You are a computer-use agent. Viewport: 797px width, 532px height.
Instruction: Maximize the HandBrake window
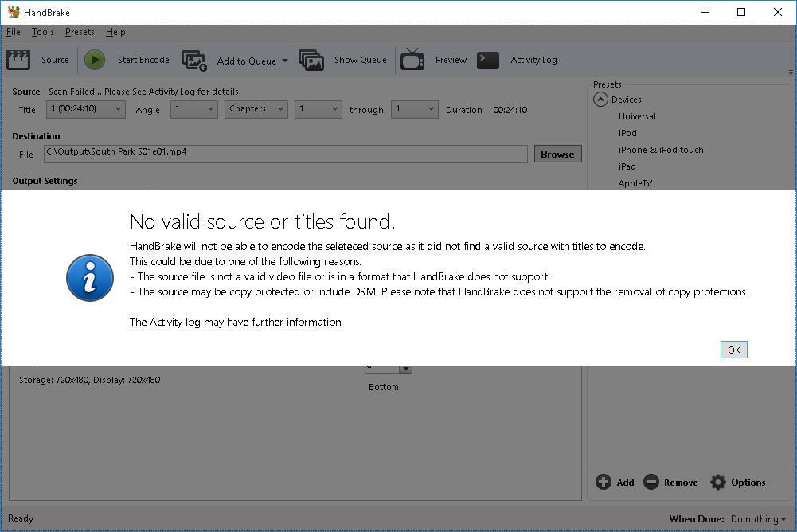[x=741, y=12]
